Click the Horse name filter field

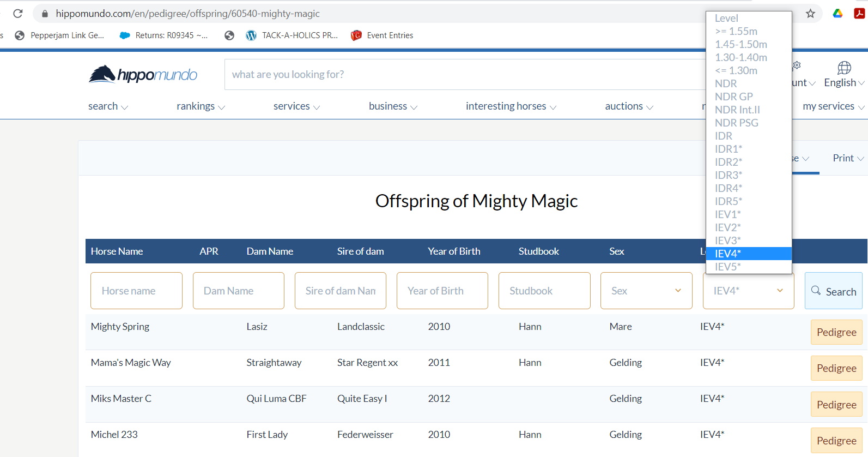(136, 291)
